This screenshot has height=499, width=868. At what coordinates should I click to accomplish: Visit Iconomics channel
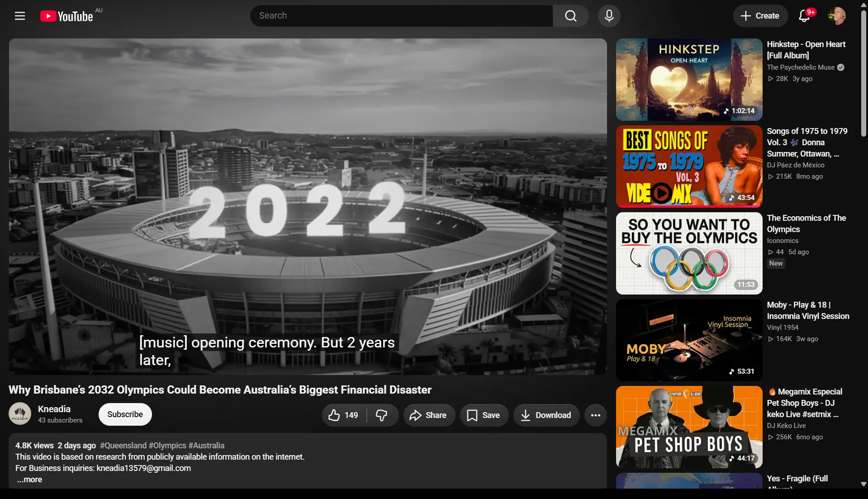click(x=783, y=241)
